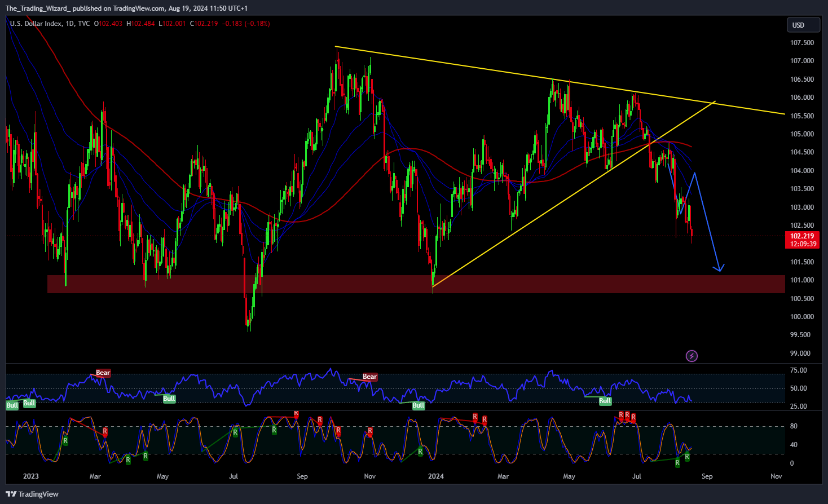
Task: Click the 103.500 price axis label
Action: point(801,189)
